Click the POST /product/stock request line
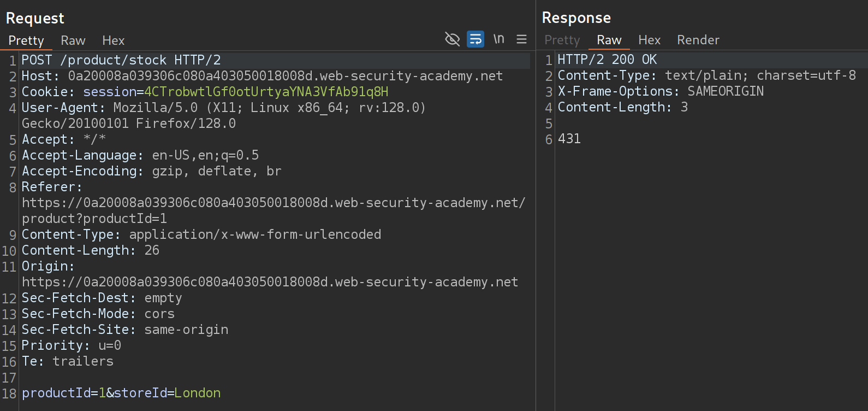The width and height of the screenshot is (868, 411). coord(121,60)
